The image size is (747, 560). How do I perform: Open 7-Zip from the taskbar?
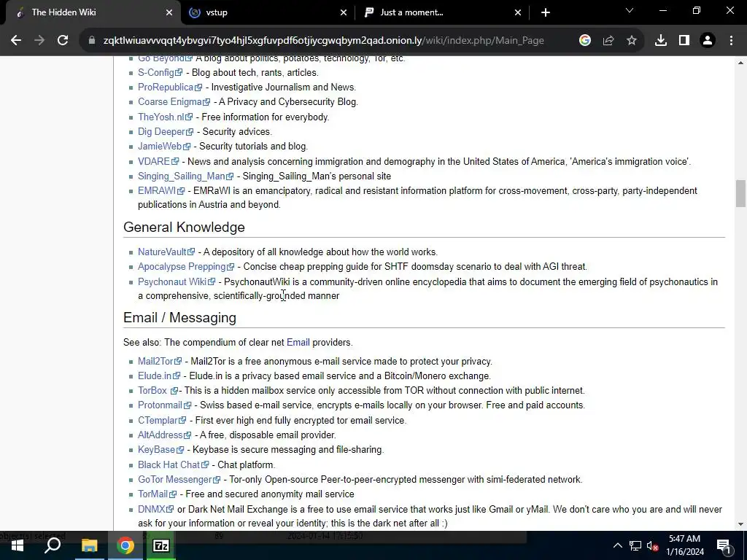click(161, 545)
